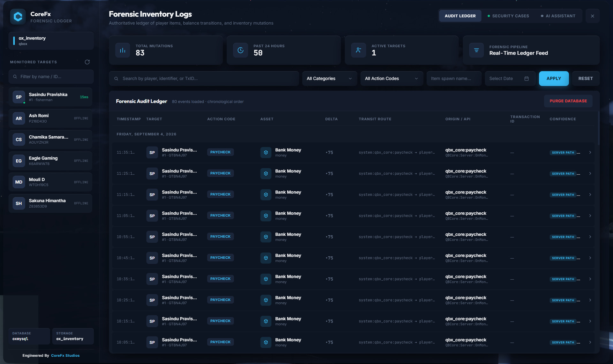
Task: Click the calendar icon in Select Date
Action: (x=526, y=79)
